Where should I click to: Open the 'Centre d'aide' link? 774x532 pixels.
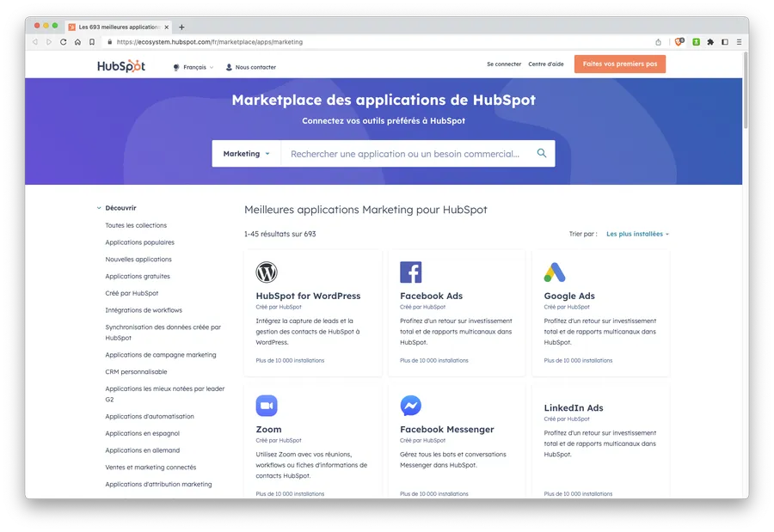click(x=546, y=64)
